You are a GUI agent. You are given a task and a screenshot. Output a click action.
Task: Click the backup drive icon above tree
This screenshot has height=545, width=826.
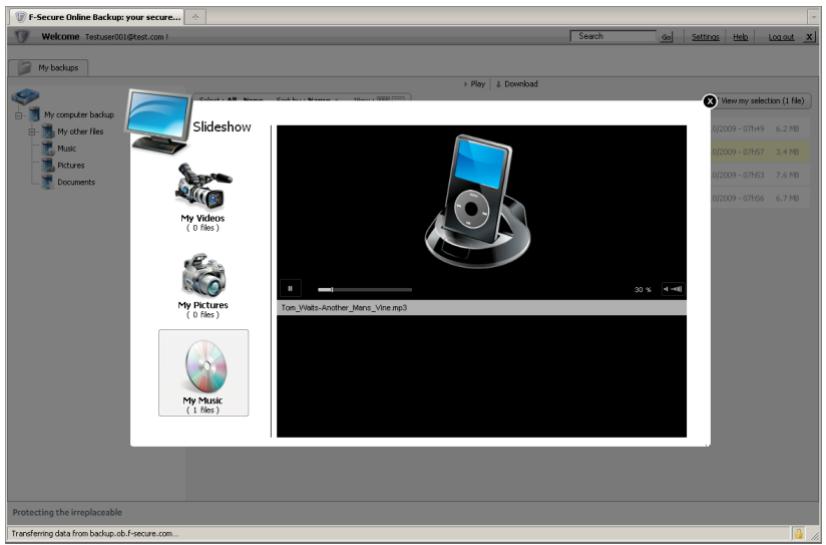click(25, 96)
